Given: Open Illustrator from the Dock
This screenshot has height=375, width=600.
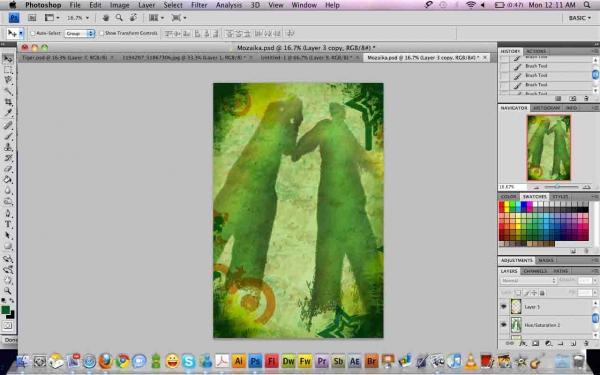Looking at the screenshot, I should [238, 360].
